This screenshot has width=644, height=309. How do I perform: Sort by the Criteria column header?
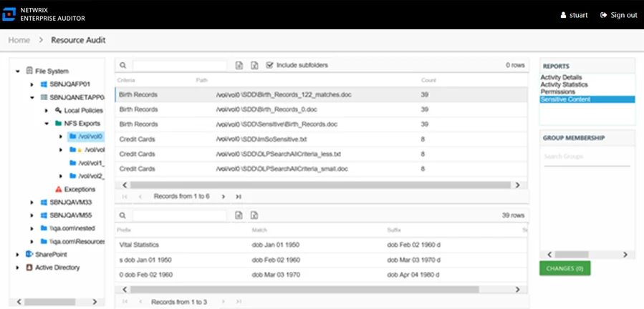[x=126, y=80]
